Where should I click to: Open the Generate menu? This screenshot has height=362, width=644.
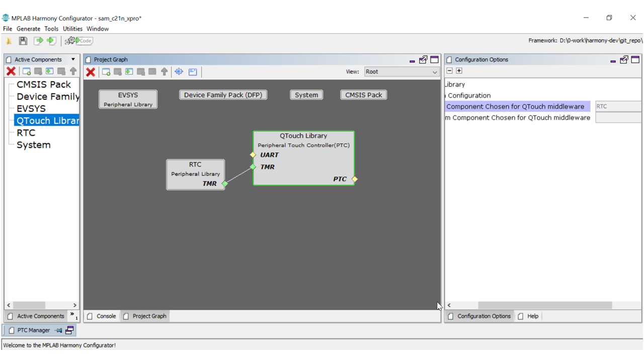tap(28, 29)
